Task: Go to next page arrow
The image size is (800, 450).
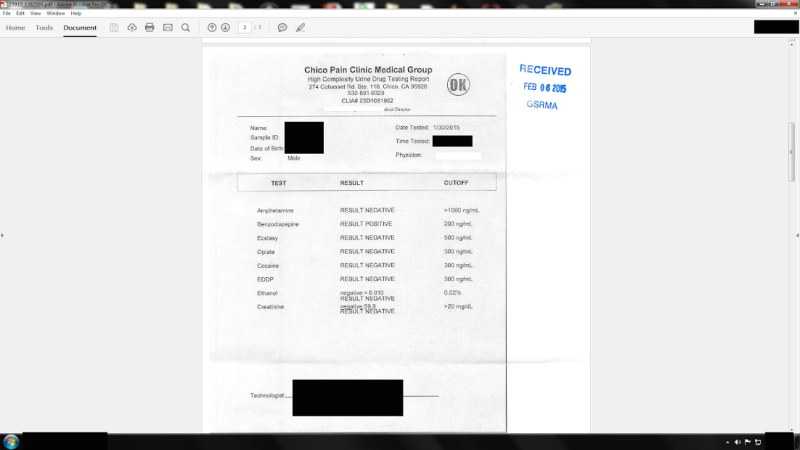Action: (x=225, y=27)
